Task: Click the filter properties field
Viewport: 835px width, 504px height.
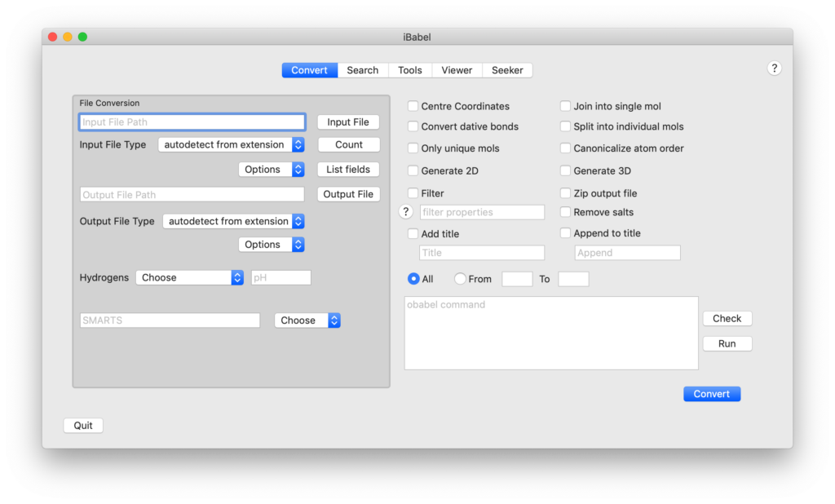Action: 482,212
